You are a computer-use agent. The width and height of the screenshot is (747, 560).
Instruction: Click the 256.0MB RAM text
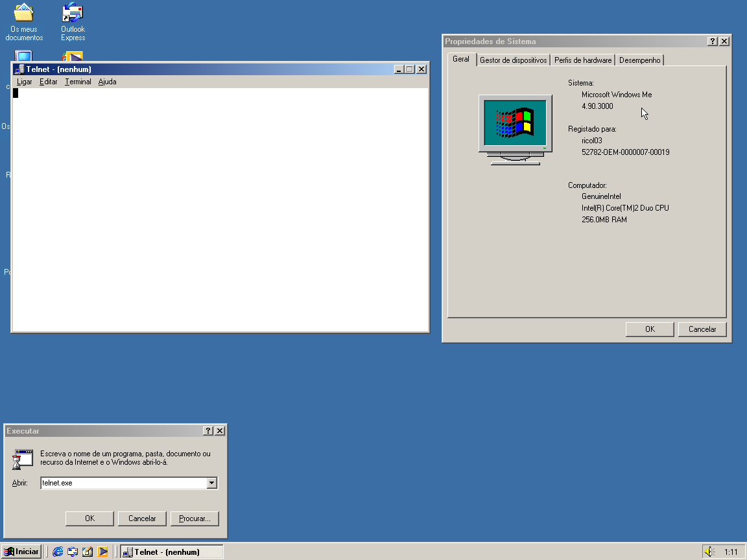[604, 220]
